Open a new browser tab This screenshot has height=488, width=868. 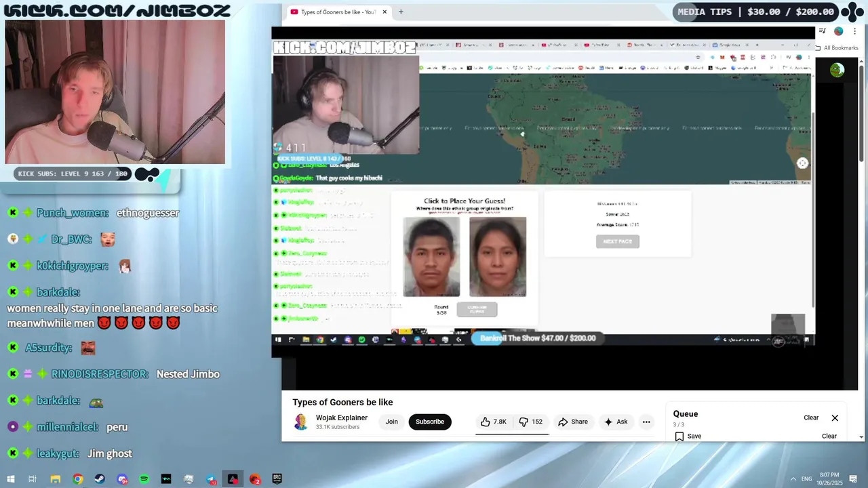pyautogui.click(x=401, y=12)
